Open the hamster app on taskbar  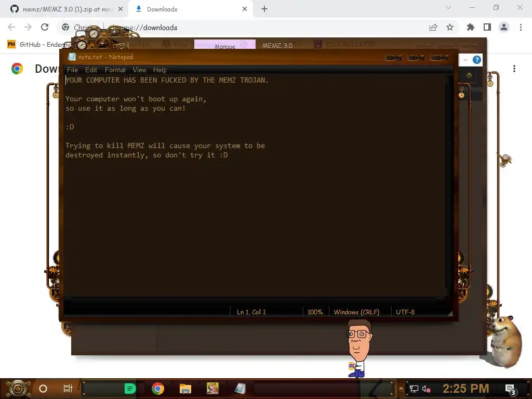click(x=212, y=389)
